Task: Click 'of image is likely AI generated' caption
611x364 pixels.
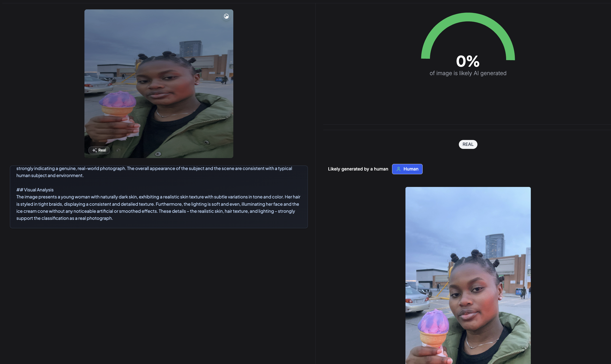Action: point(468,73)
